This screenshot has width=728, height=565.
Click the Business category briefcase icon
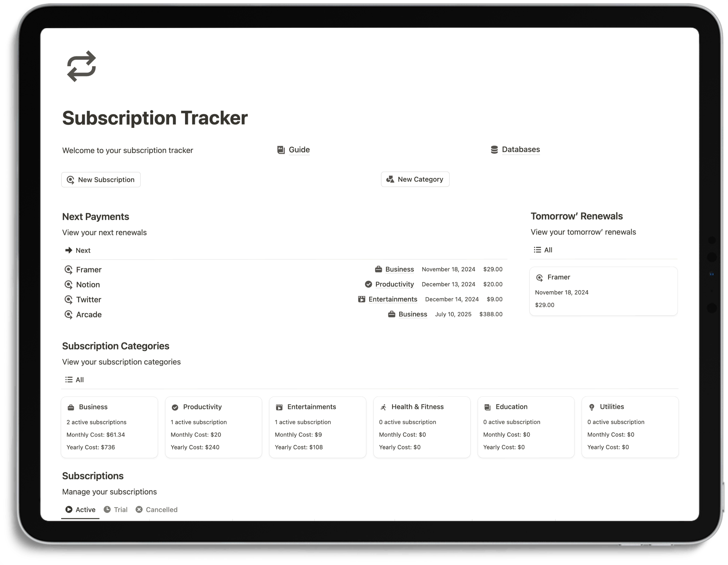(x=71, y=407)
